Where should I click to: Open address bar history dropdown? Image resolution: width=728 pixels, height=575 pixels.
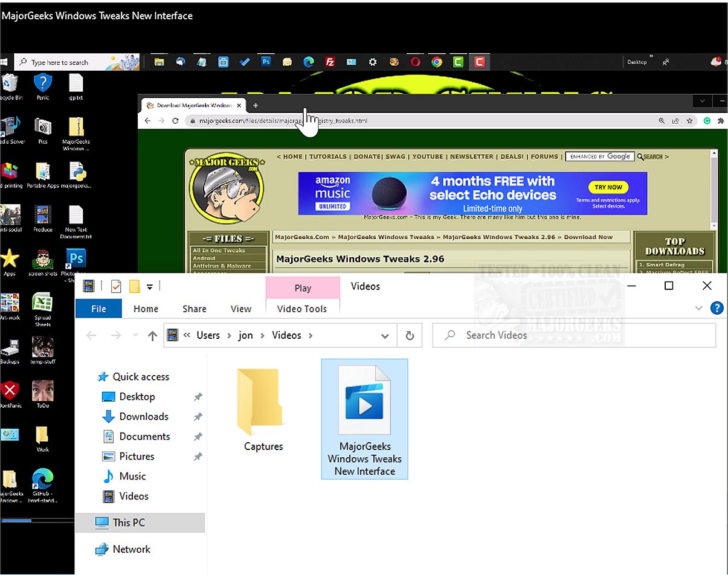[385, 336]
